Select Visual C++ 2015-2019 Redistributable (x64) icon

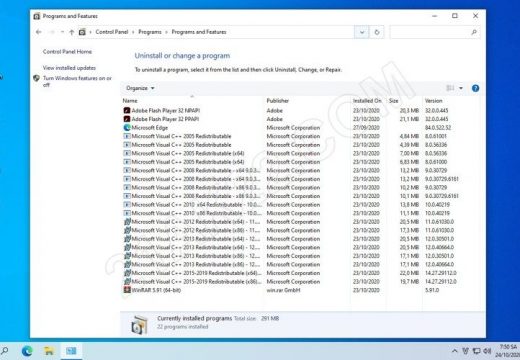(127, 273)
